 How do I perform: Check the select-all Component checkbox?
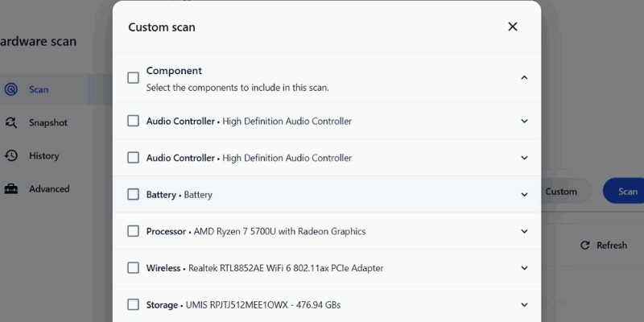(134, 78)
